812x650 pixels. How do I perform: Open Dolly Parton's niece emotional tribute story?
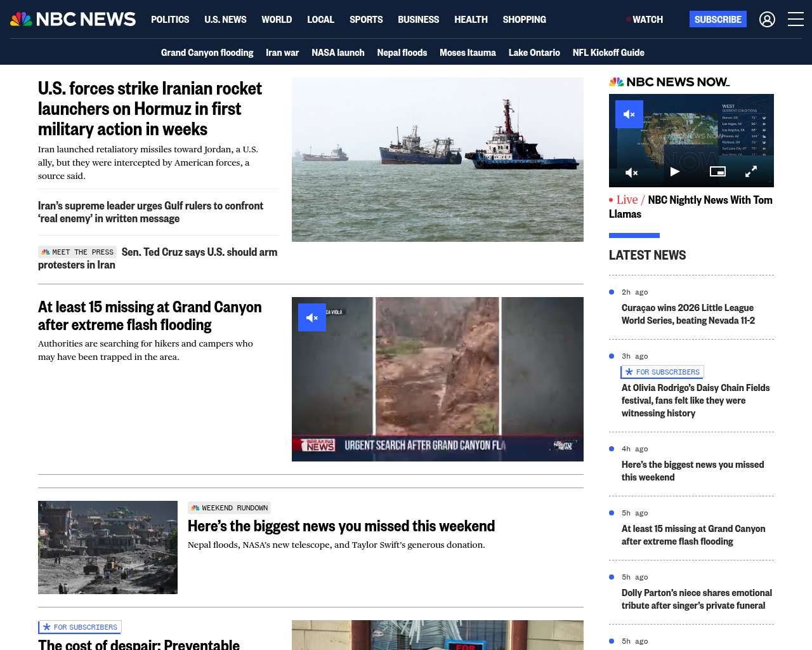click(697, 599)
